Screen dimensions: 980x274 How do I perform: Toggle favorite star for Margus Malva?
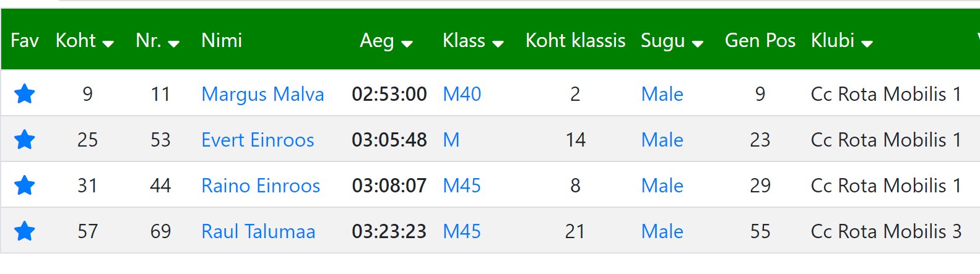[x=25, y=94]
